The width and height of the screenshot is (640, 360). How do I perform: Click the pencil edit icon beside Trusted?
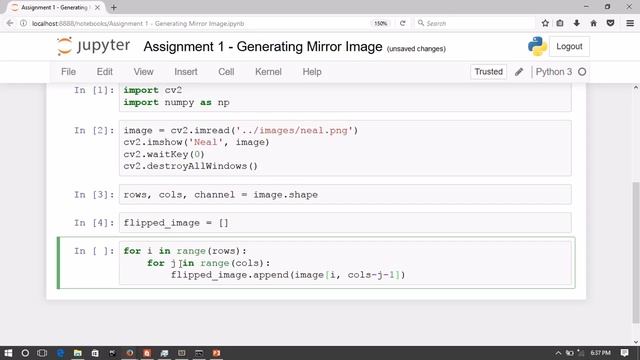[519, 72]
